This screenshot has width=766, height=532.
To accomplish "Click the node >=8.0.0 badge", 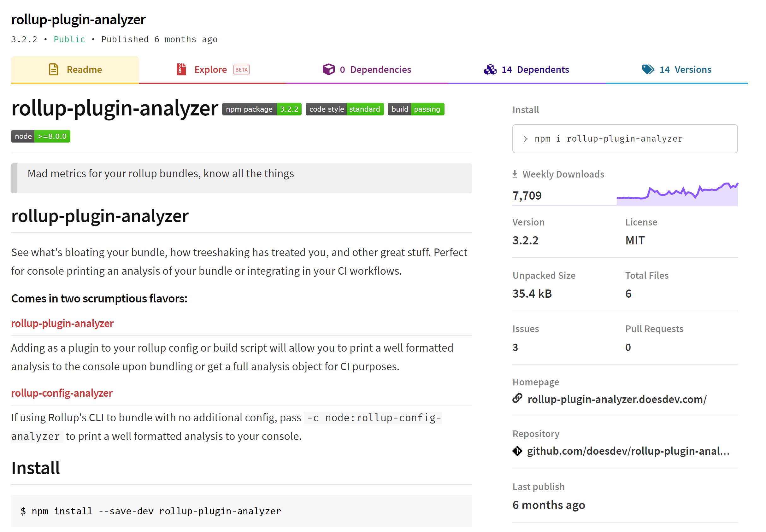I will click(41, 136).
